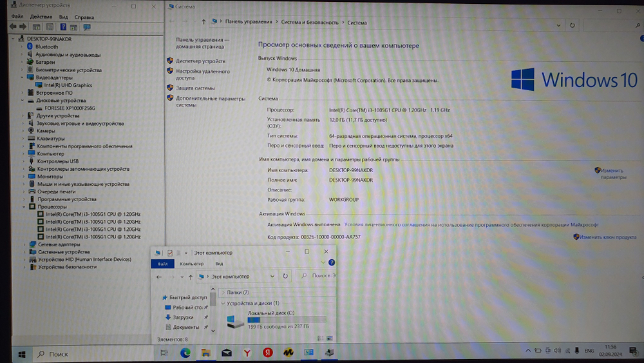Click the Windows Start button
Screen dimensions: 644x363
22,354
